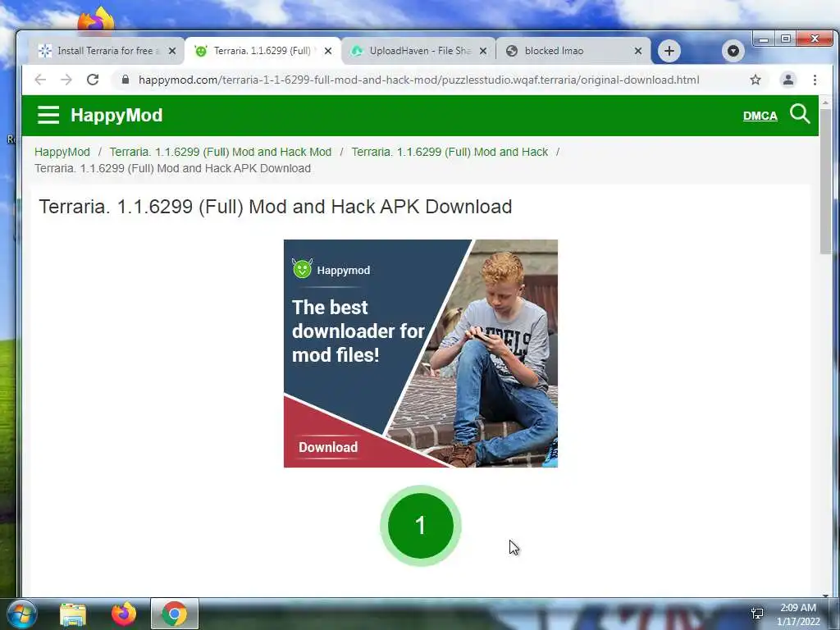Open a new tab with plus button
Image resolution: width=840 pixels, height=630 pixels.
[x=669, y=51]
